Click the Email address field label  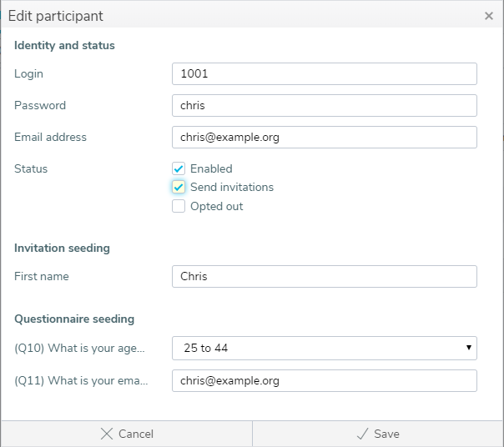[50, 137]
